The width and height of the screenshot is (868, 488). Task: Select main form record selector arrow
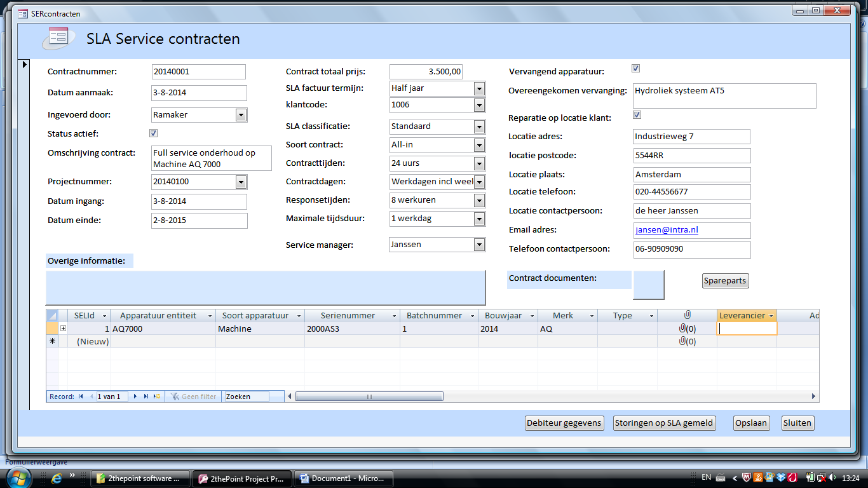pos(25,64)
